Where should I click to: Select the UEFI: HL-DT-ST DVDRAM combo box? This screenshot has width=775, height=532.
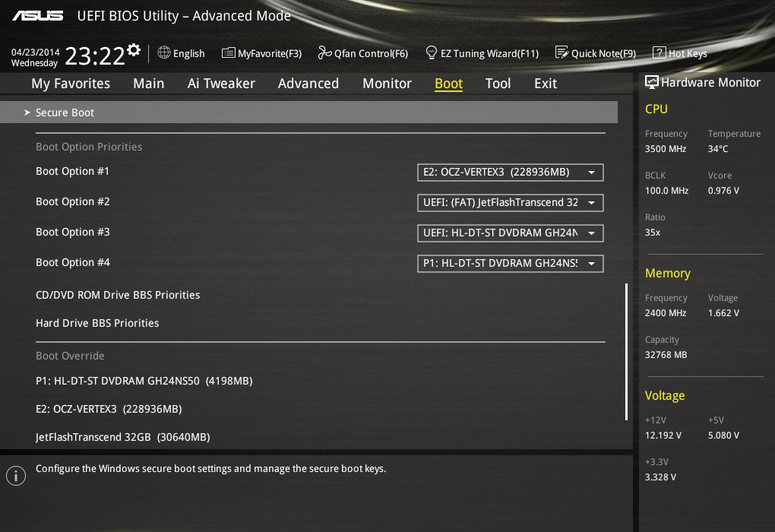[510, 233]
